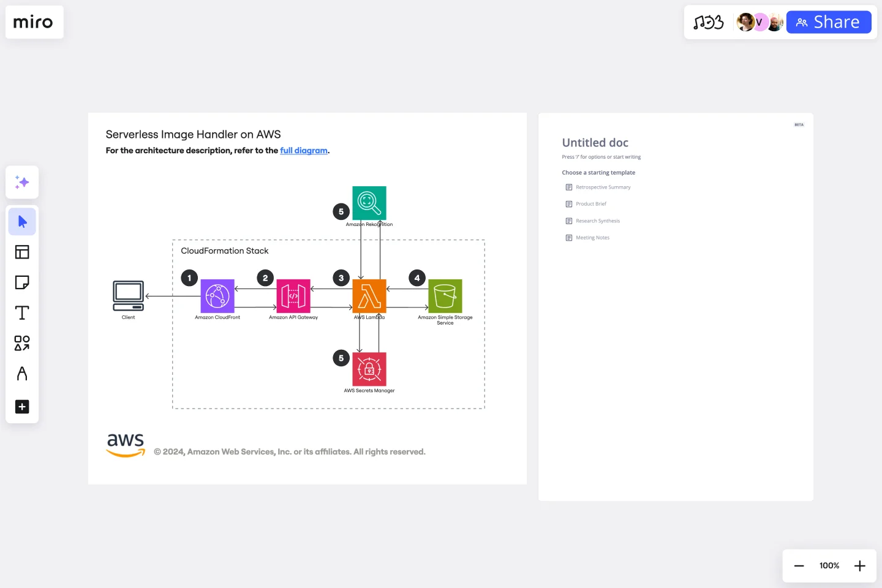Open the Miro AI sparkle tool

(x=22, y=182)
